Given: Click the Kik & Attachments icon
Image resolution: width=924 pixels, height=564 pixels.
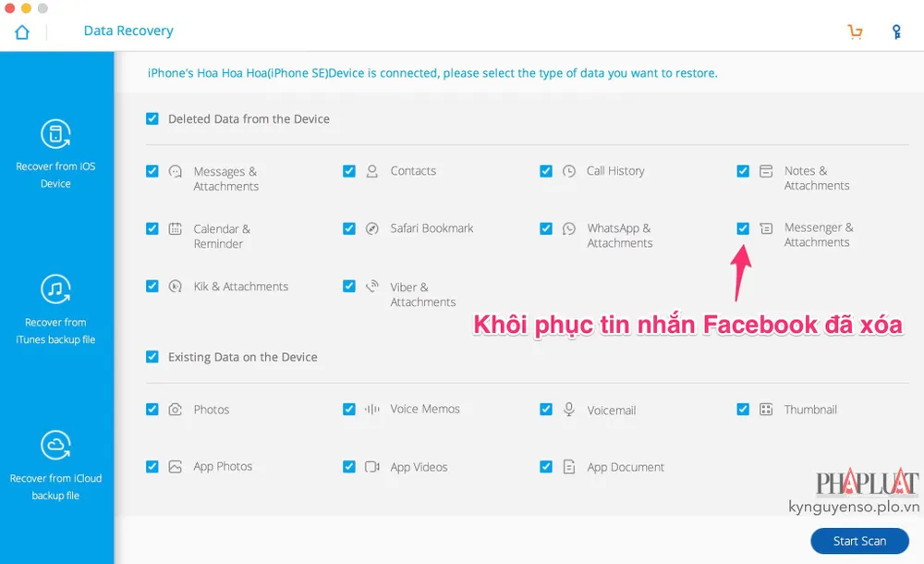Looking at the screenshot, I should 176,287.
